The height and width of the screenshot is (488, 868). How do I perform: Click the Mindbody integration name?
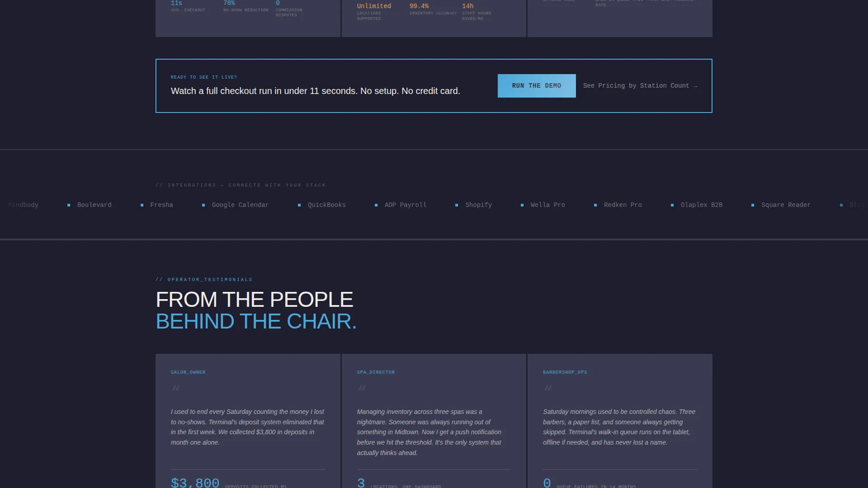23,205
